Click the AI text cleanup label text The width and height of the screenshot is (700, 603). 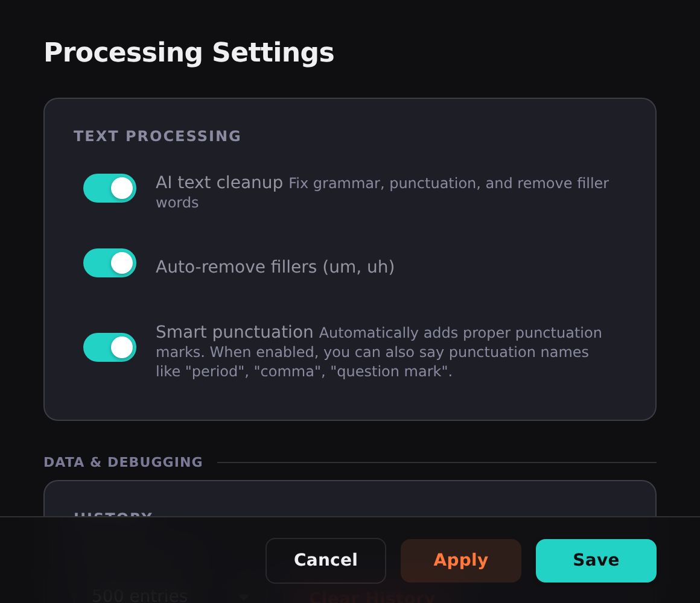tap(220, 182)
